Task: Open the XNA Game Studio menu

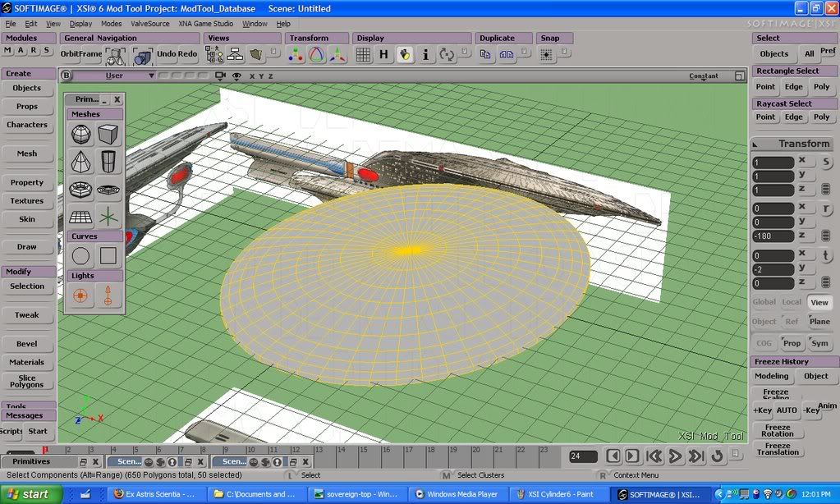Action: [x=206, y=24]
